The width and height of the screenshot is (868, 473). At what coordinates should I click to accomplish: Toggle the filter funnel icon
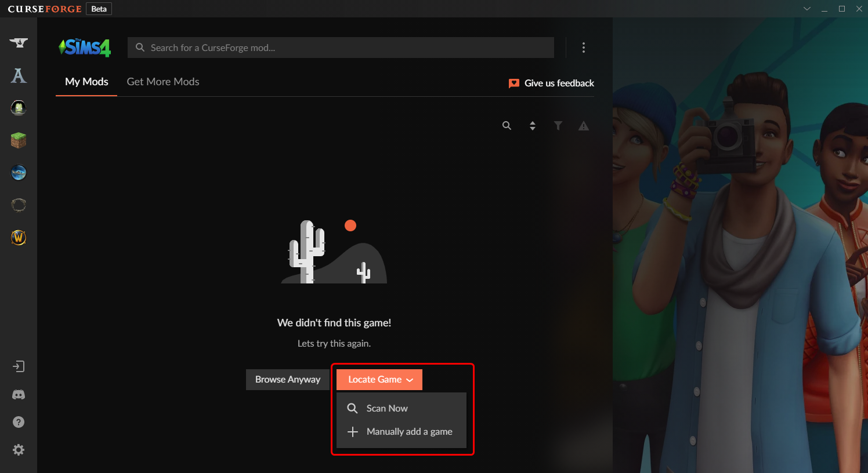(558, 125)
